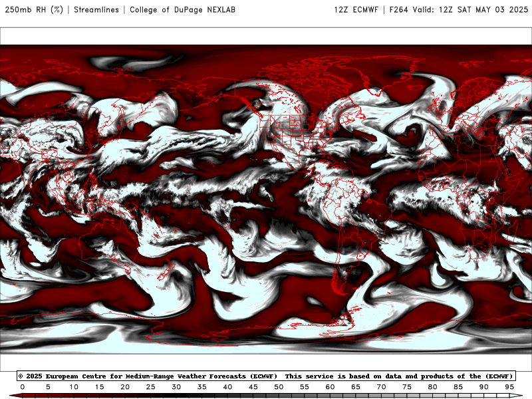Select the "Streamlines" label in header
The image size is (532, 399).
[x=96, y=9]
